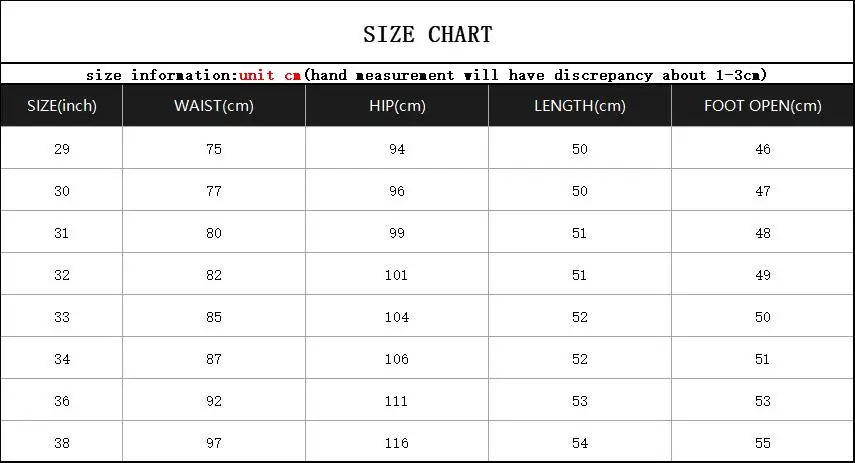The height and width of the screenshot is (463, 855).
Task: Click foot open value 53 for size 36
Action: (762, 401)
